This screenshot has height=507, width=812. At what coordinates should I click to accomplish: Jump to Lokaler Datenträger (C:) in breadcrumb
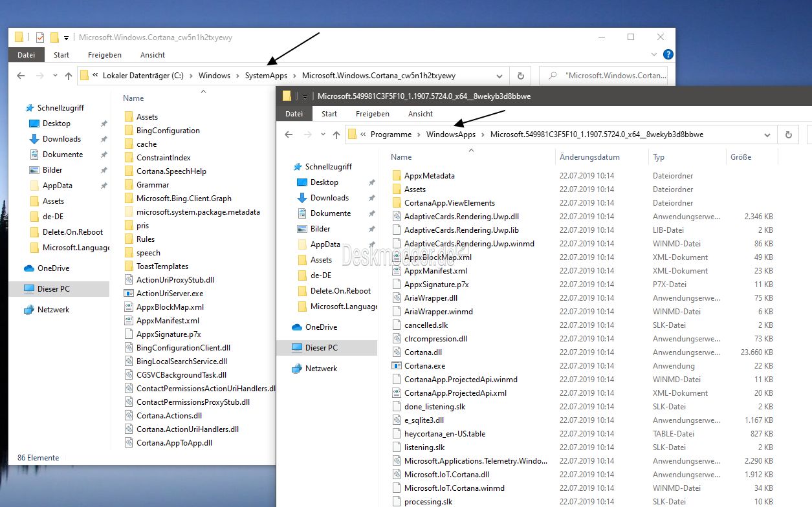click(x=143, y=76)
